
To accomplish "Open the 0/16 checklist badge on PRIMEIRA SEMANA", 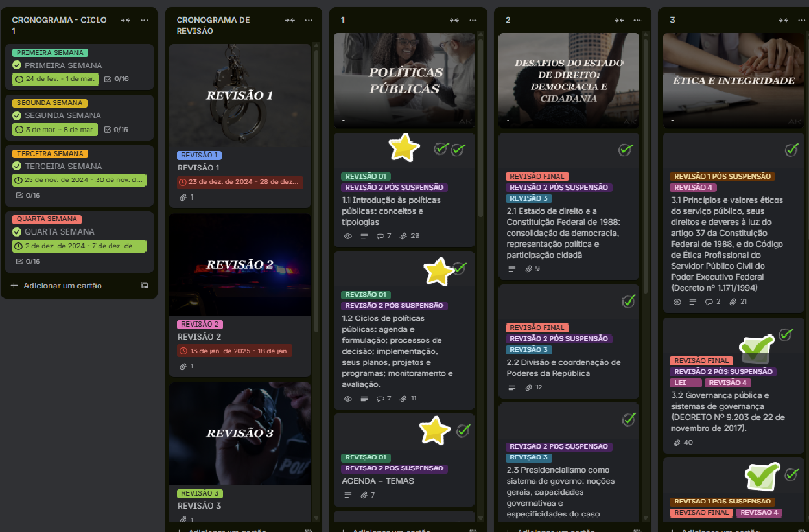I will point(117,79).
